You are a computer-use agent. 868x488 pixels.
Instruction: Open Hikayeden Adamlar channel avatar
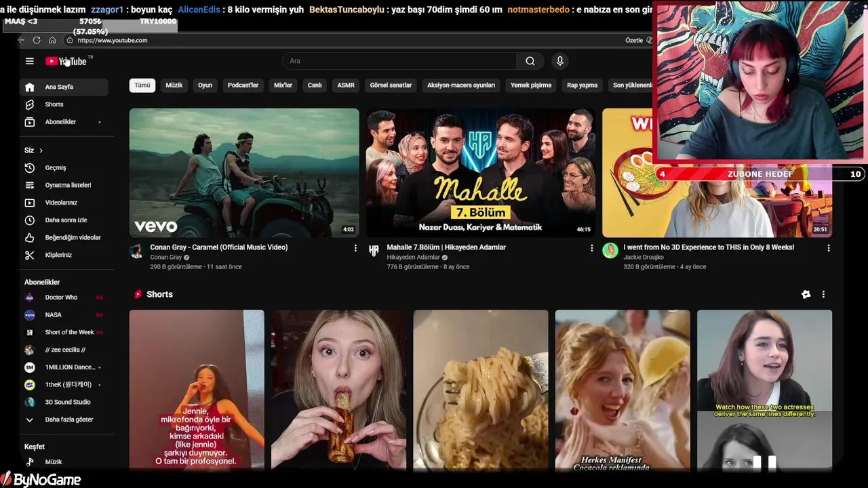coord(374,251)
